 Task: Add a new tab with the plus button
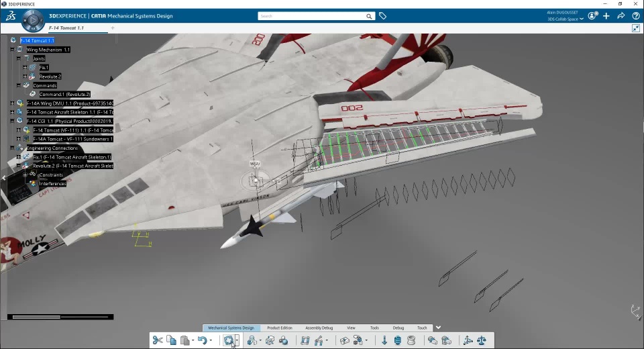click(113, 28)
